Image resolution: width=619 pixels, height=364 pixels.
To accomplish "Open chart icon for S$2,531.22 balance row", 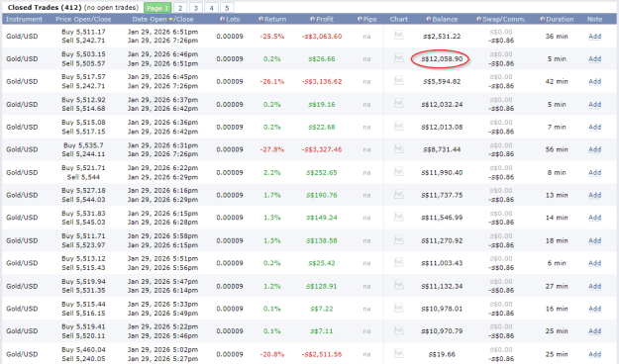I will tap(399, 36).
